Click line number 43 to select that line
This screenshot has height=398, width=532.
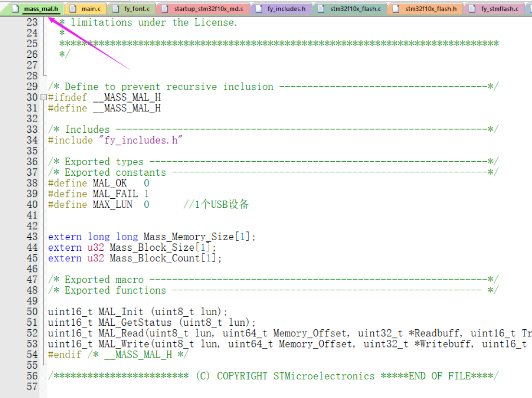32,236
